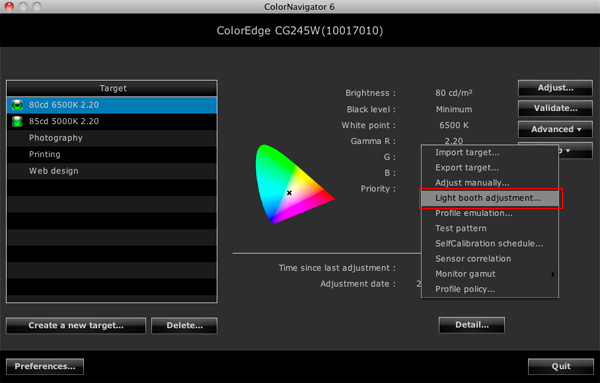
Task: Click the Detail... button
Action: (471, 325)
